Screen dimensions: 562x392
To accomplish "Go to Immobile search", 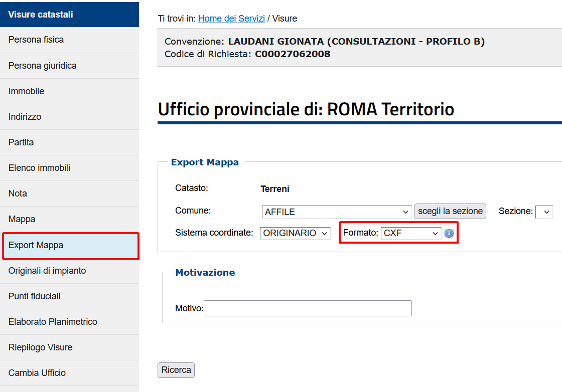I will pos(27,91).
